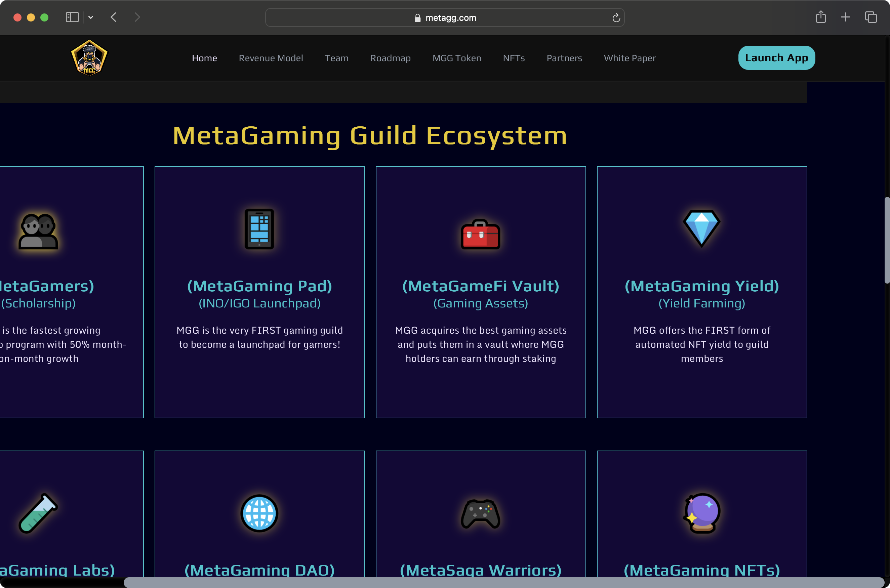The width and height of the screenshot is (890, 588).
Task: Open the share sheet icon
Action: (821, 17)
